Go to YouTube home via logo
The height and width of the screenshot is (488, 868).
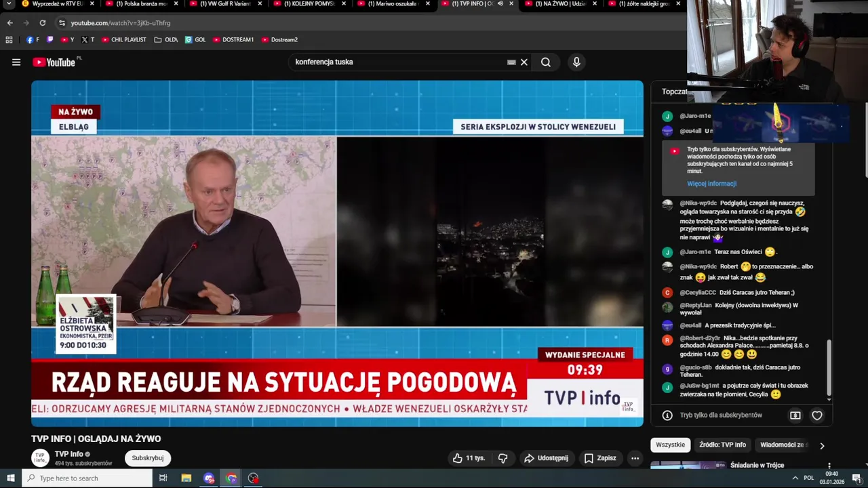pyautogui.click(x=54, y=62)
